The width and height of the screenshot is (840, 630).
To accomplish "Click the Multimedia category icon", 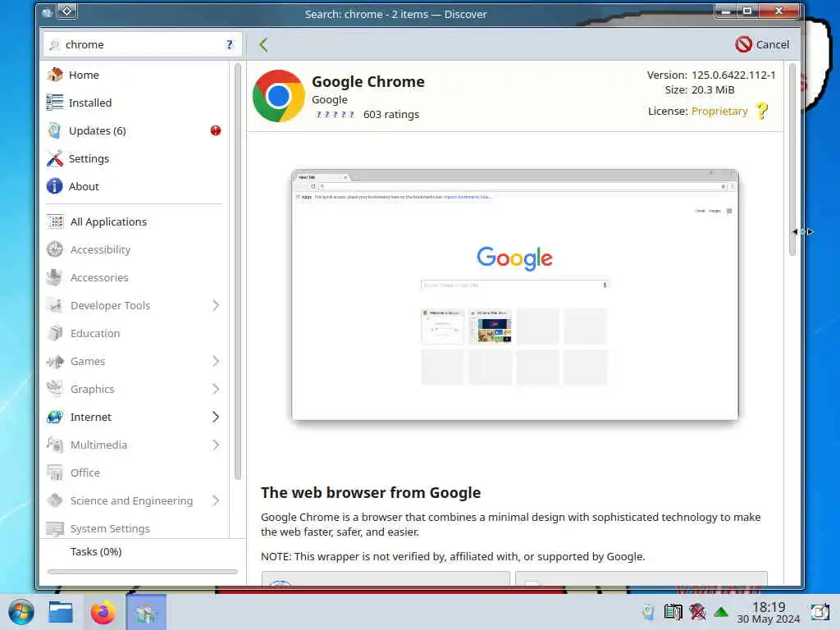I will [55, 444].
